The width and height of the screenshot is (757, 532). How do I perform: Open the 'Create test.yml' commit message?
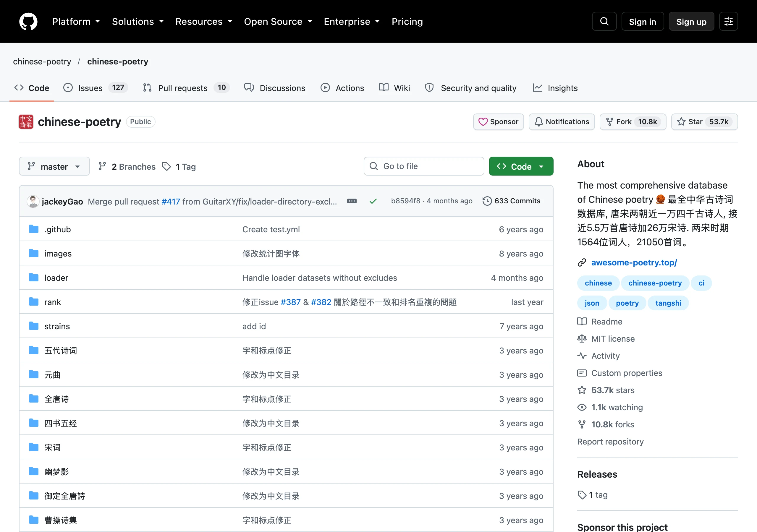tap(271, 229)
